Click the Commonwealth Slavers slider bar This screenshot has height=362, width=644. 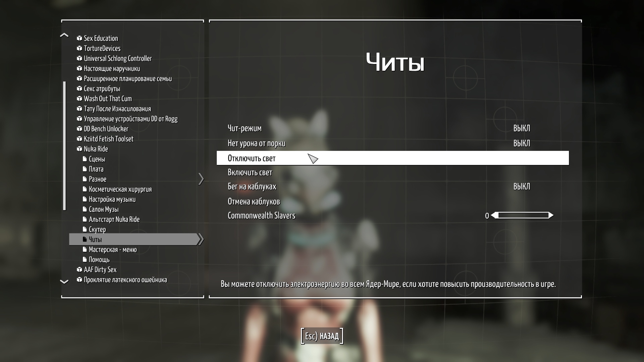pos(523,215)
